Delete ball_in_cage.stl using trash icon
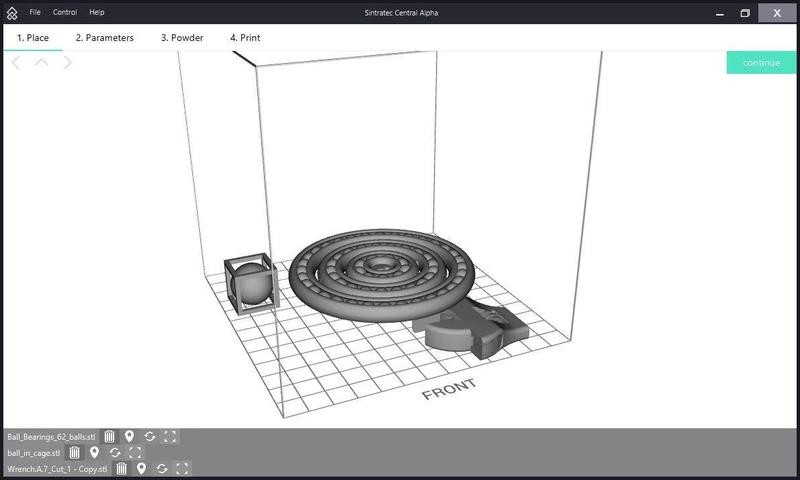The height and width of the screenshot is (480, 800). point(75,453)
